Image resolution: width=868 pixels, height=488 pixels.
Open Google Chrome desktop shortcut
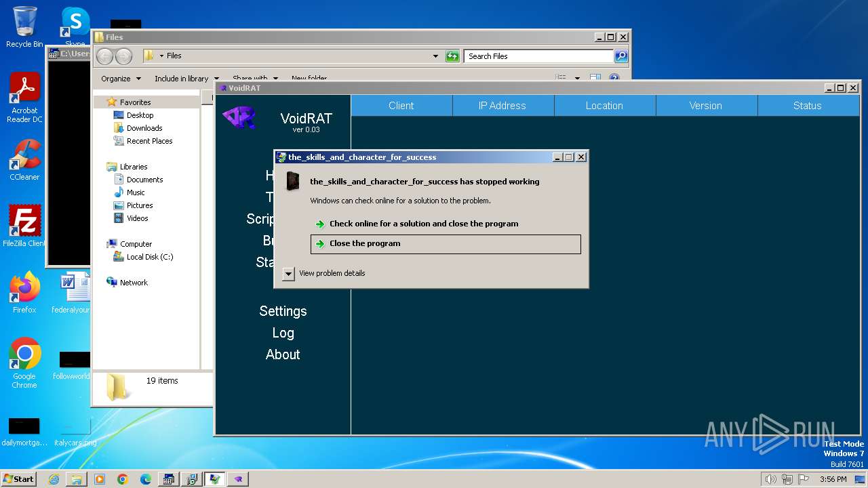point(24,363)
